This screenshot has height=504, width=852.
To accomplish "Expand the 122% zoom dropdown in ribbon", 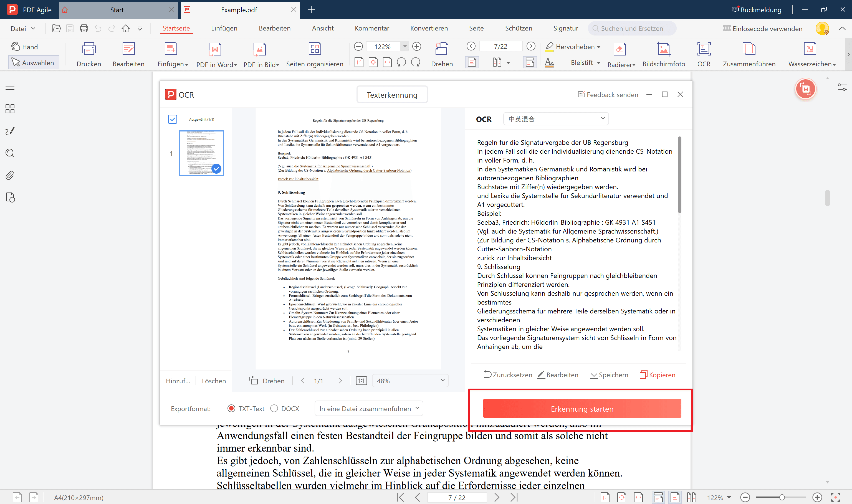I will click(405, 47).
